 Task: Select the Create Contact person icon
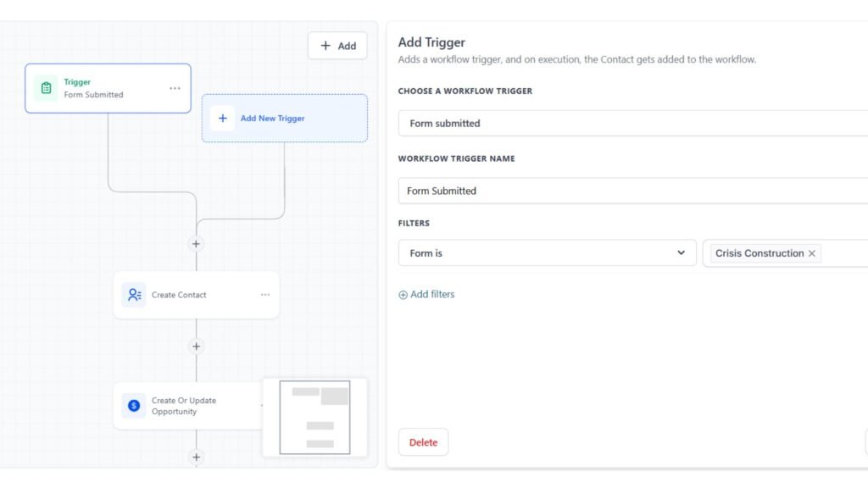(x=133, y=294)
